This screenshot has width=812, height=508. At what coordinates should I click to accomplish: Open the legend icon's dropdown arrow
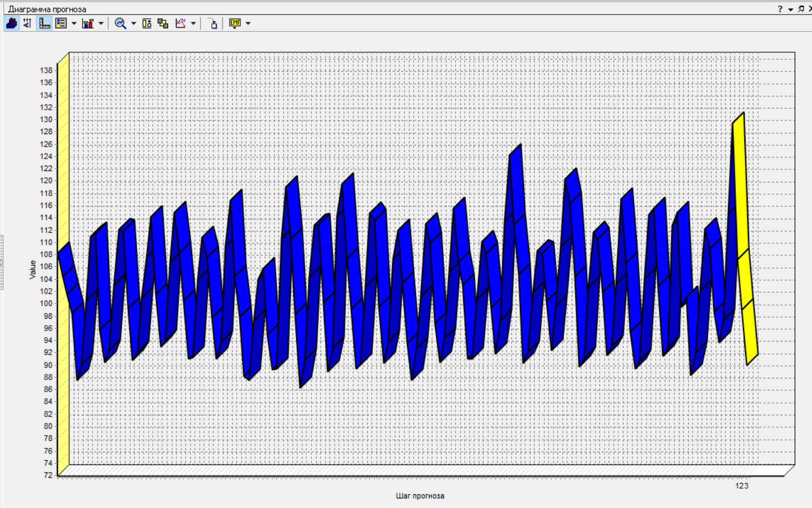click(74, 23)
